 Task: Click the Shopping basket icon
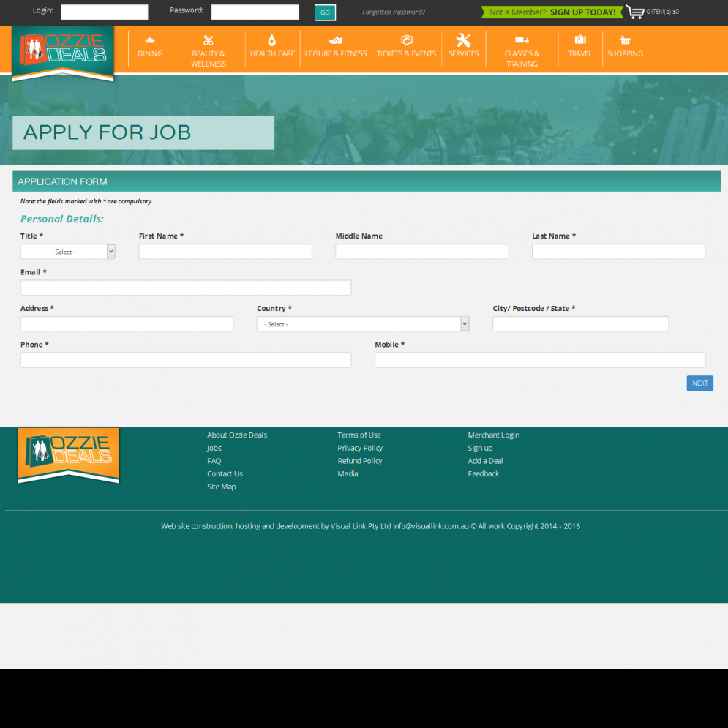[x=625, y=40]
